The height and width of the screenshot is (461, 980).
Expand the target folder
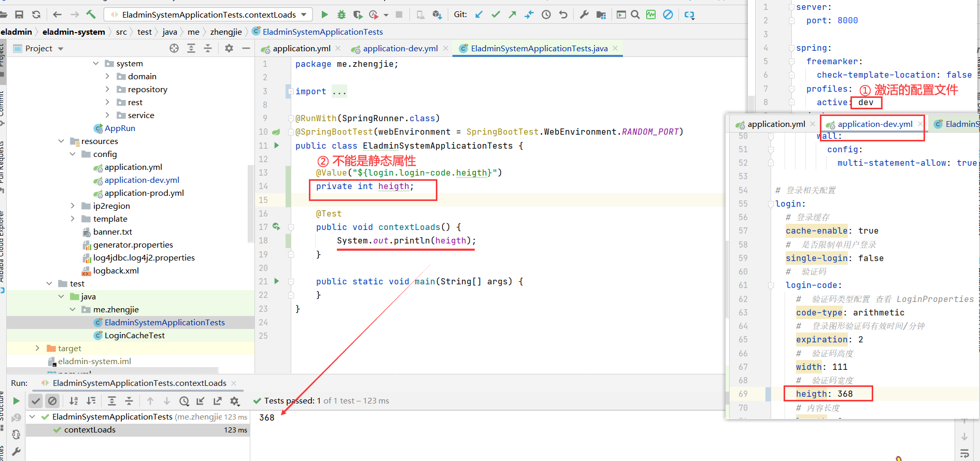point(37,348)
